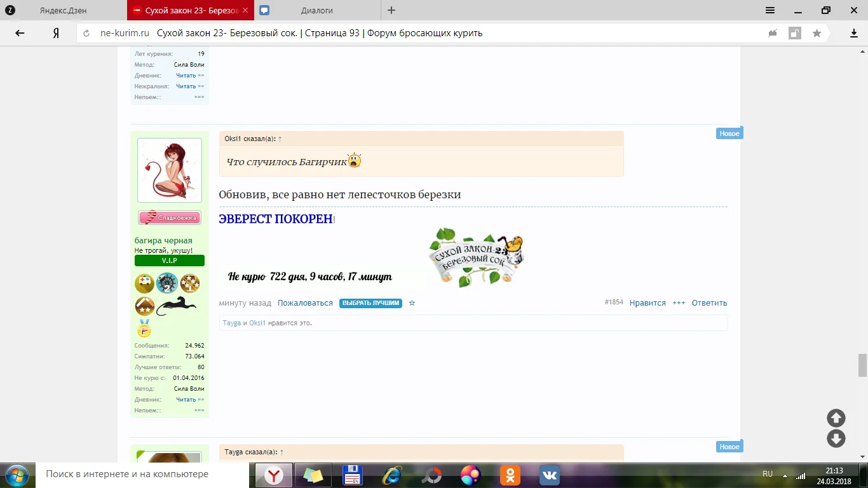The image size is (868, 488).
Task: Open Oksi1's profile from the likes line
Action: click(x=257, y=323)
